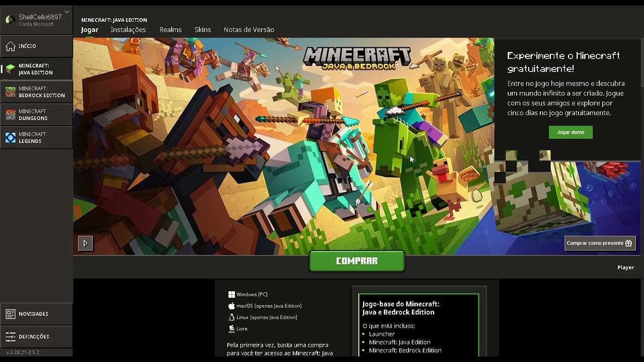Switch to the Instalações tab
Viewport: 644px width, 362px height.
coord(128,30)
